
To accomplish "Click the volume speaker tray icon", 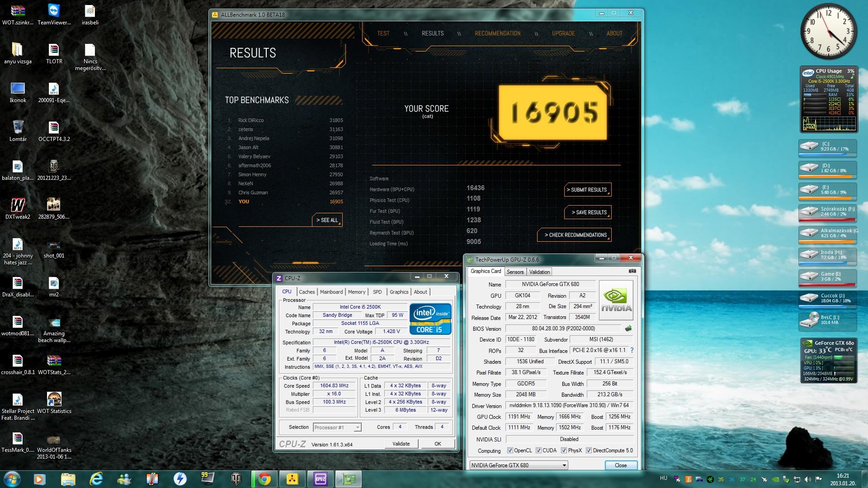I will click(x=807, y=479).
